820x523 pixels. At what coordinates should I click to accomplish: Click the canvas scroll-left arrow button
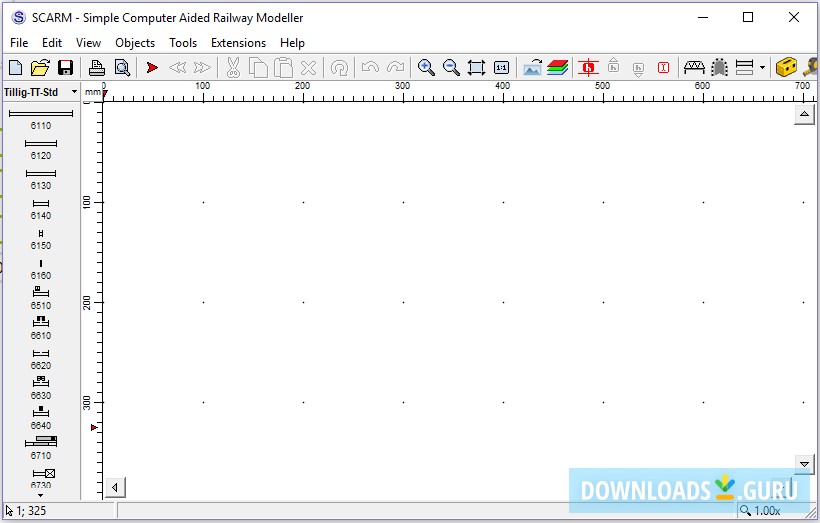(x=115, y=488)
